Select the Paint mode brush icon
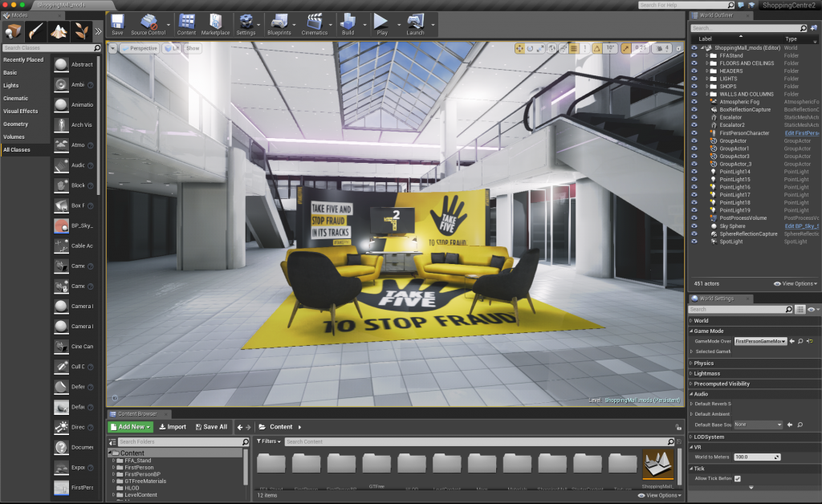The width and height of the screenshot is (822, 504). [x=35, y=31]
